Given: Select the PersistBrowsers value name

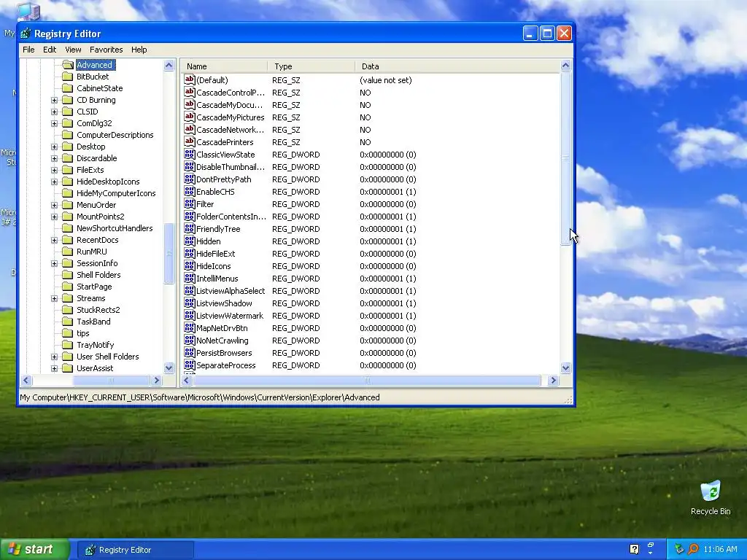Looking at the screenshot, I should 224,353.
